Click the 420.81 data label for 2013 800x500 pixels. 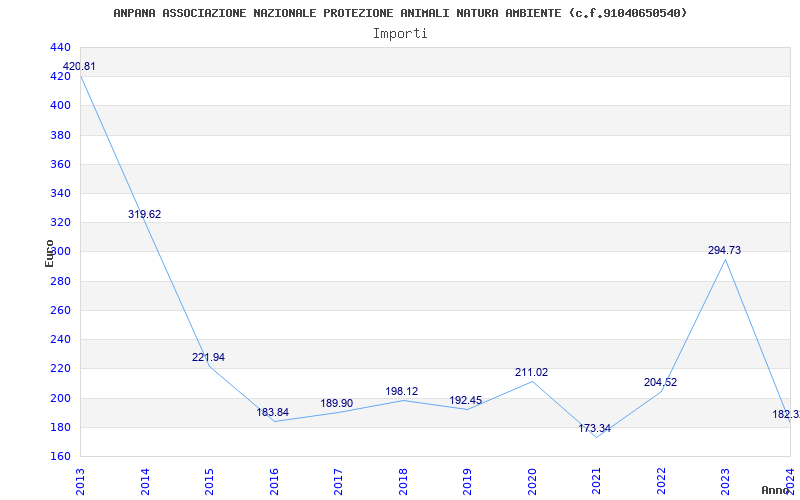[79, 66]
